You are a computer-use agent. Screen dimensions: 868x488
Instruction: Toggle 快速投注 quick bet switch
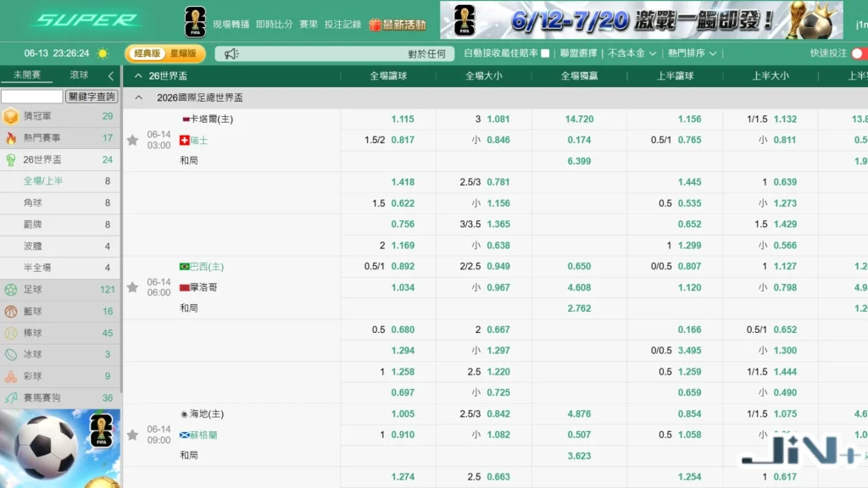pyautogui.click(x=860, y=53)
